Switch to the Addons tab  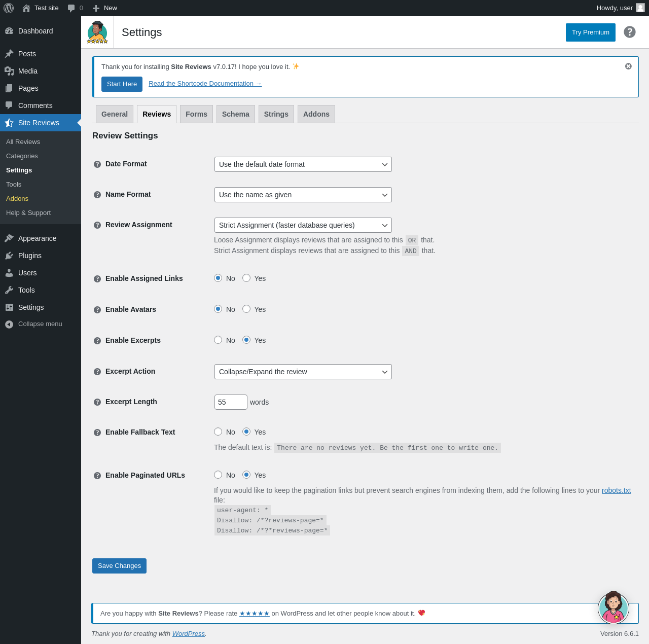pyautogui.click(x=316, y=114)
